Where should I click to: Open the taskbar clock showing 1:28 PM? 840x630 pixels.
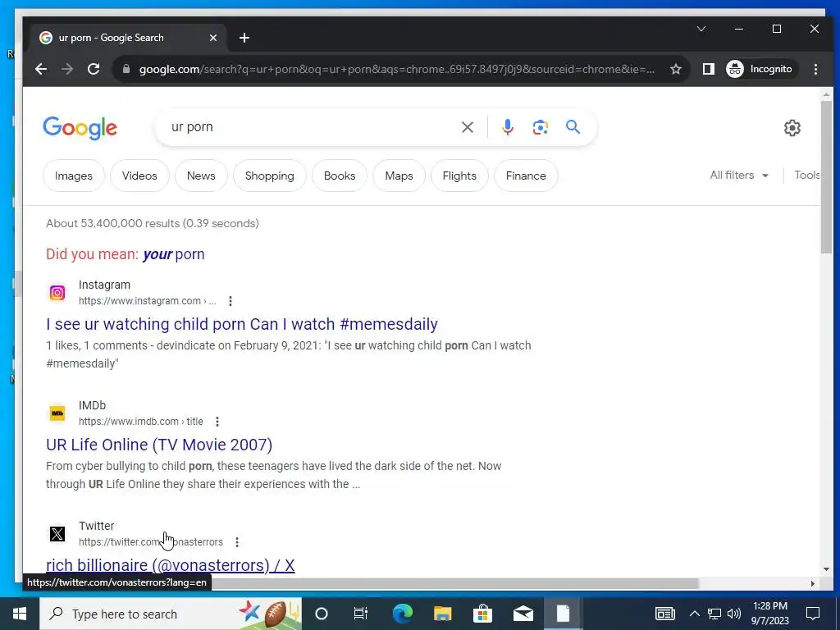pos(769,614)
